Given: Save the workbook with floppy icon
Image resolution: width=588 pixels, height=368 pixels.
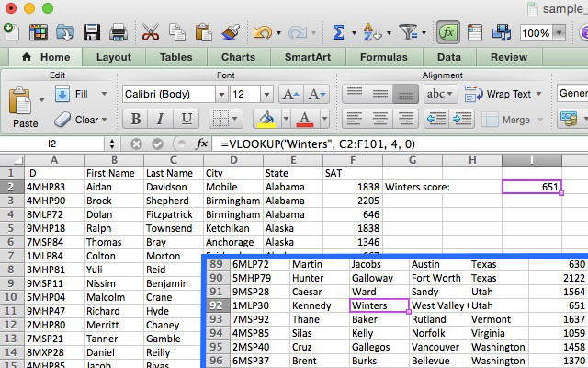Looking at the screenshot, I should pos(92,33).
